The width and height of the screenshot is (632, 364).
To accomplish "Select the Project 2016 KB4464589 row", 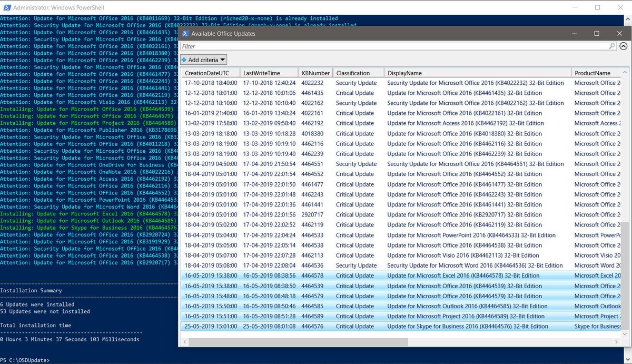I will [401, 316].
